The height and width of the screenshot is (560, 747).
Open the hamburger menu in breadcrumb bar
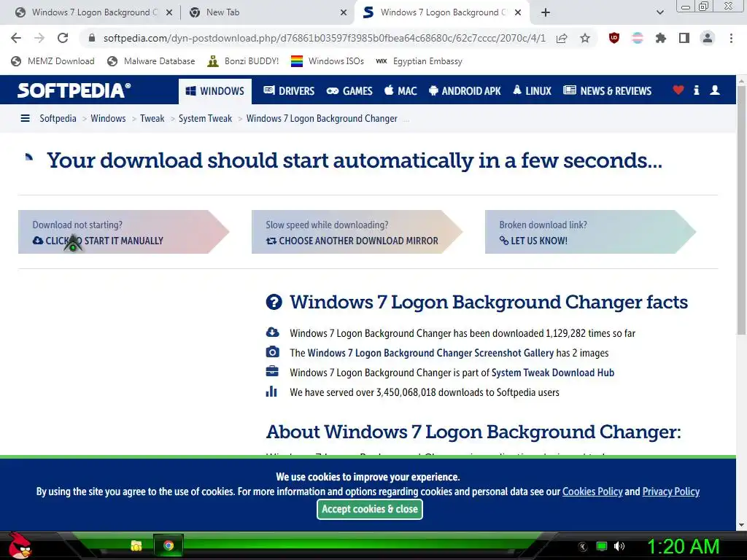[26, 118]
